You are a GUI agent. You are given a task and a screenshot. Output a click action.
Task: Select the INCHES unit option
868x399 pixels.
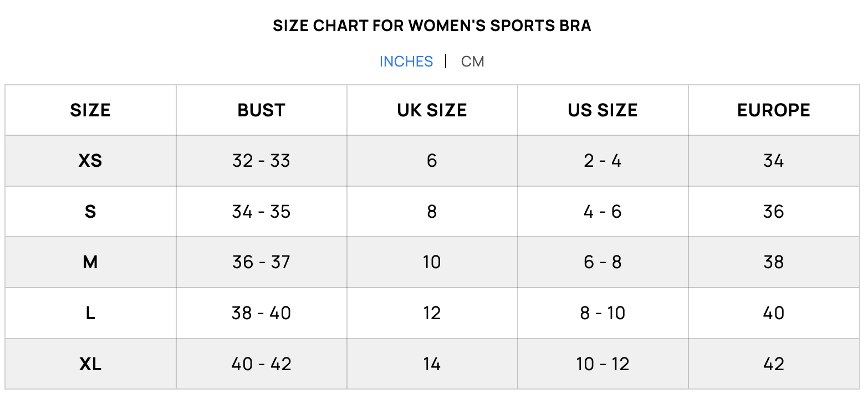point(406,61)
